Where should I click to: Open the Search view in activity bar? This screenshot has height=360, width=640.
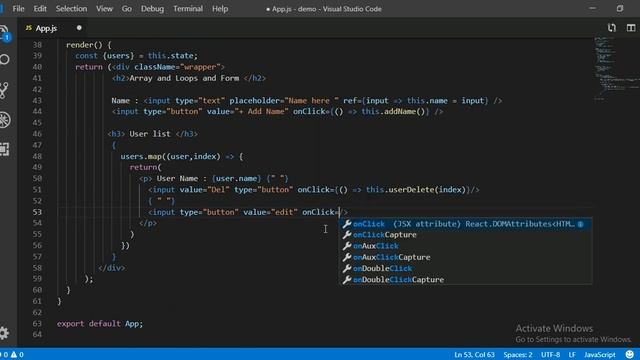pos(4,60)
